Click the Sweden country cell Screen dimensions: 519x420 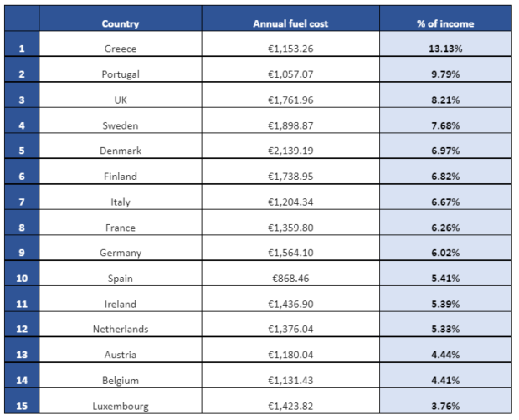point(121,120)
